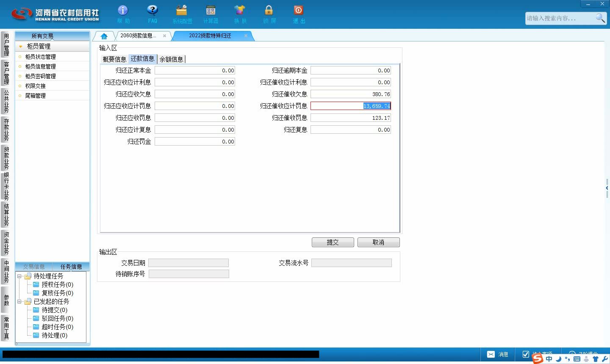Lock screen with the 锁屏 icon

tap(269, 10)
